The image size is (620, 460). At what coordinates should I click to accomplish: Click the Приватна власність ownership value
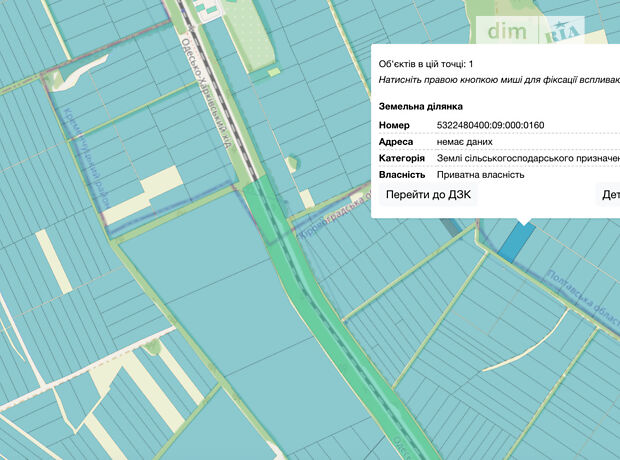point(481,175)
